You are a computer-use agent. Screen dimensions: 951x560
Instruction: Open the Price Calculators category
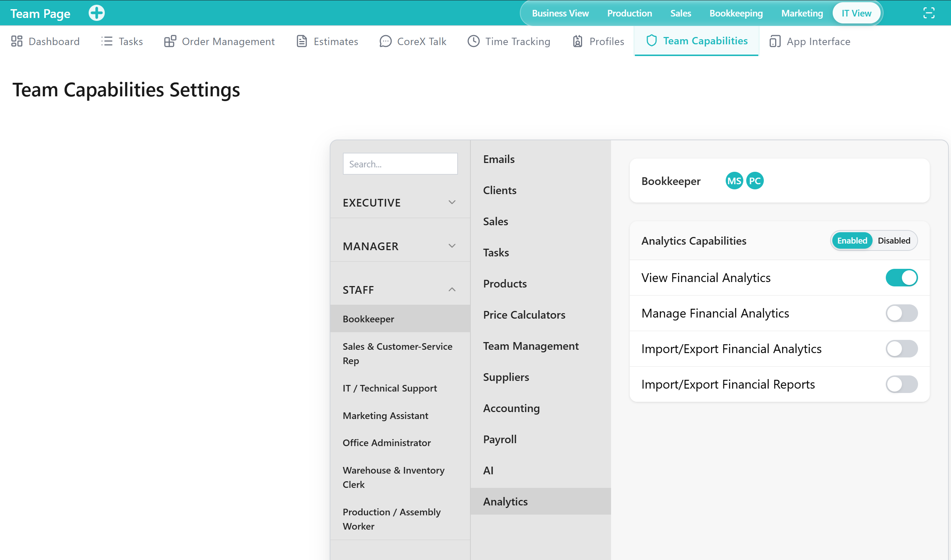coord(540,315)
